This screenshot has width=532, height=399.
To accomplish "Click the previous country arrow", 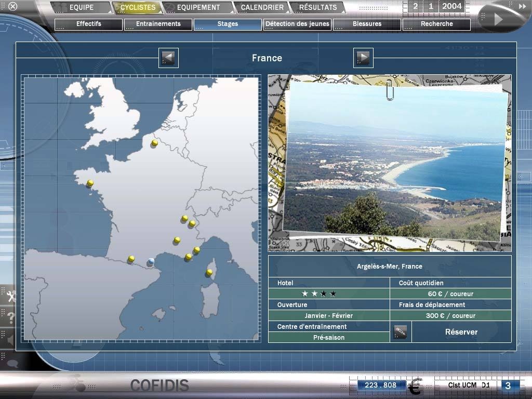I will pos(168,58).
